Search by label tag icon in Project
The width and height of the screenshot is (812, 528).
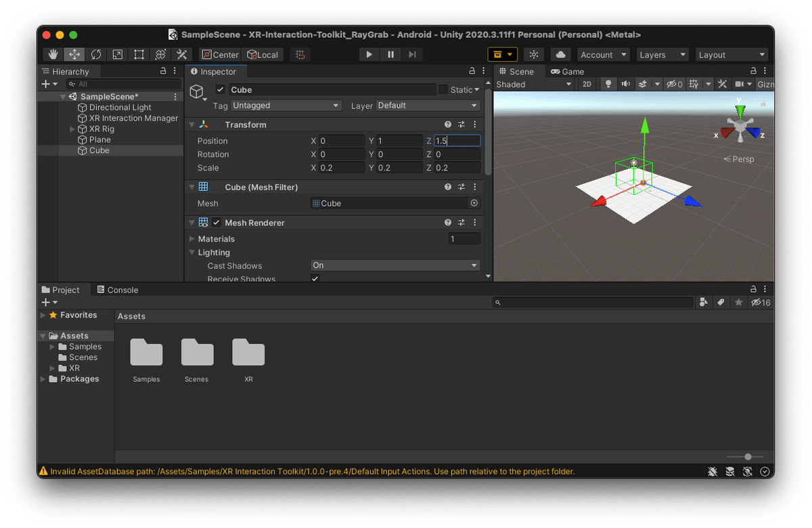click(721, 303)
